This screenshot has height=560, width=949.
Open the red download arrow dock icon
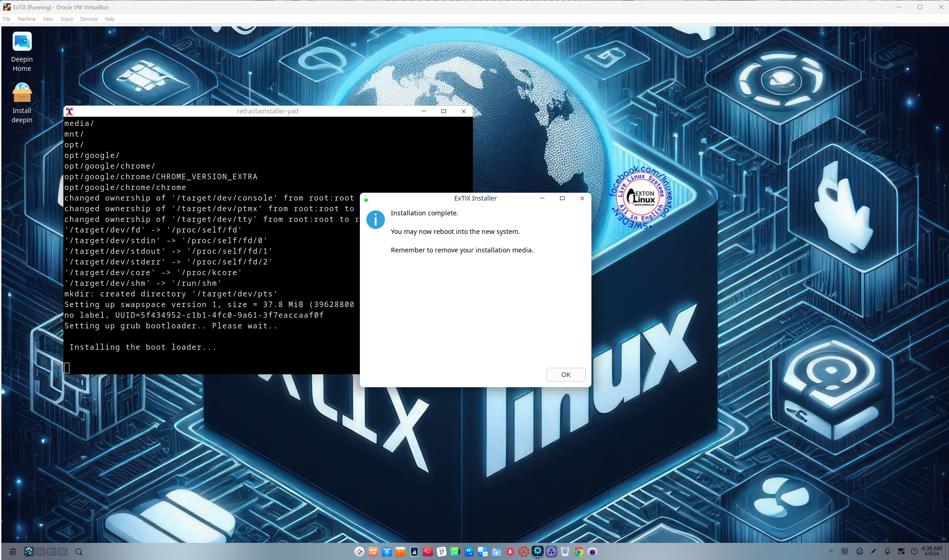pos(510,552)
